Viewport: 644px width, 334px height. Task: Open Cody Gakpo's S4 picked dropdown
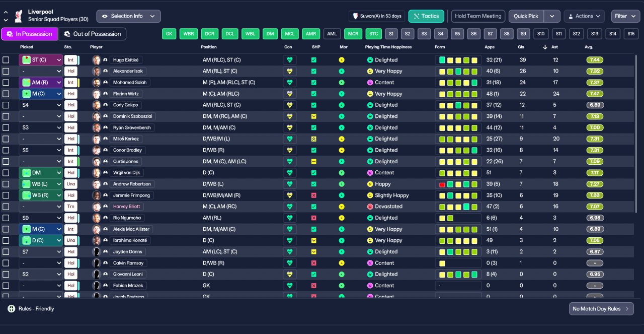click(41, 105)
